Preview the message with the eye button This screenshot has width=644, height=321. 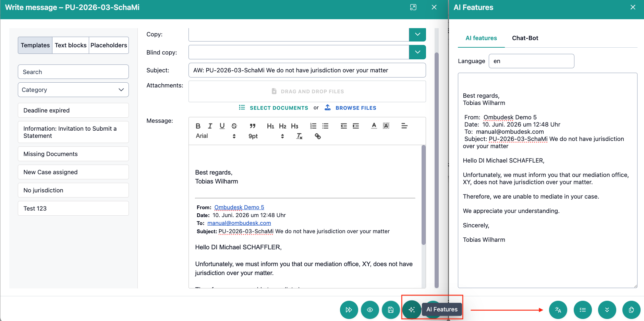(x=370, y=310)
